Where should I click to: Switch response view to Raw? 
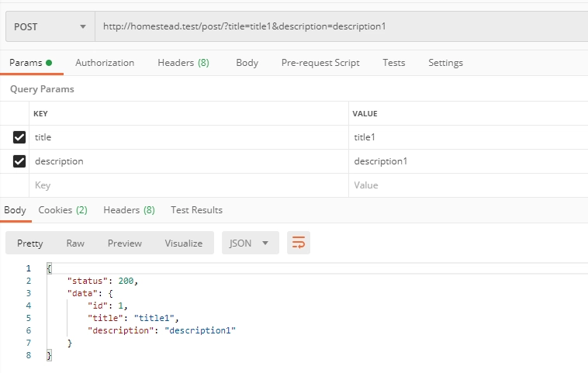coord(75,243)
